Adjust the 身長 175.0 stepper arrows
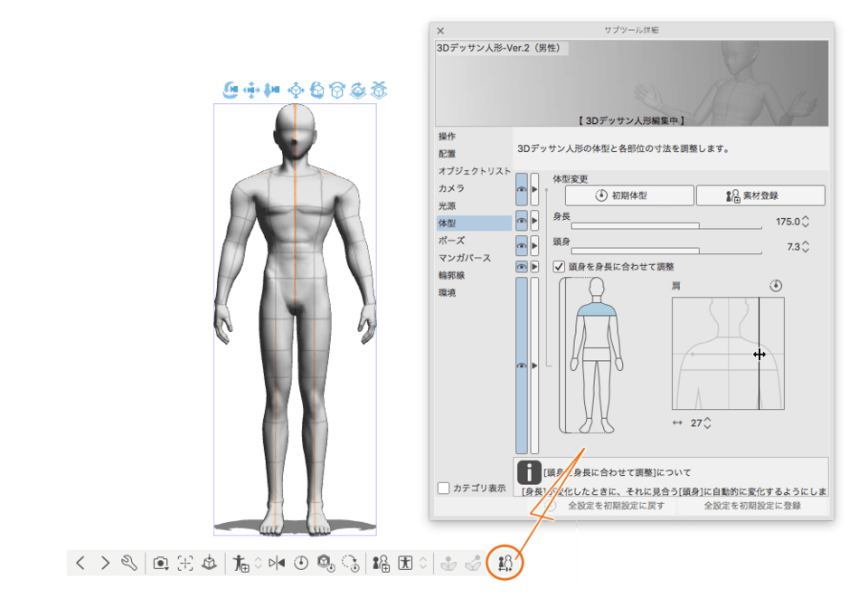868x608 pixels. (806, 222)
